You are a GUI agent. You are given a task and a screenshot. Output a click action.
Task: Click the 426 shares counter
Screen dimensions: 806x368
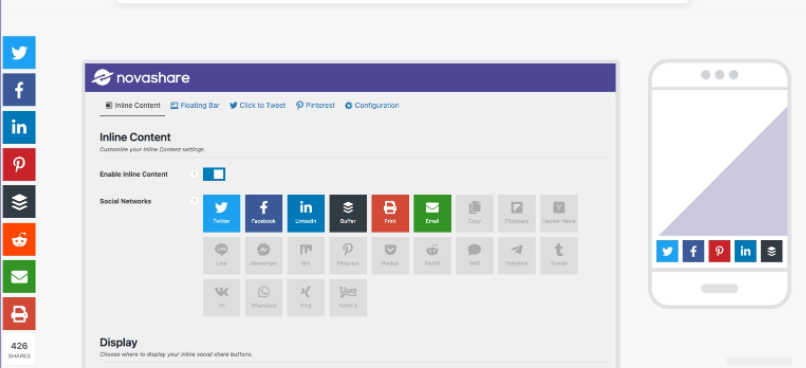pos(19,349)
